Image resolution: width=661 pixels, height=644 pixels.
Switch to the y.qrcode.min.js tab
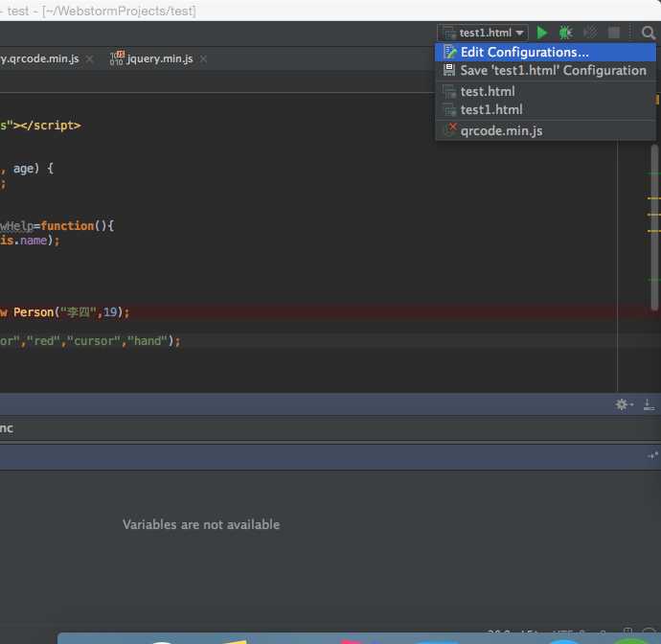39,58
